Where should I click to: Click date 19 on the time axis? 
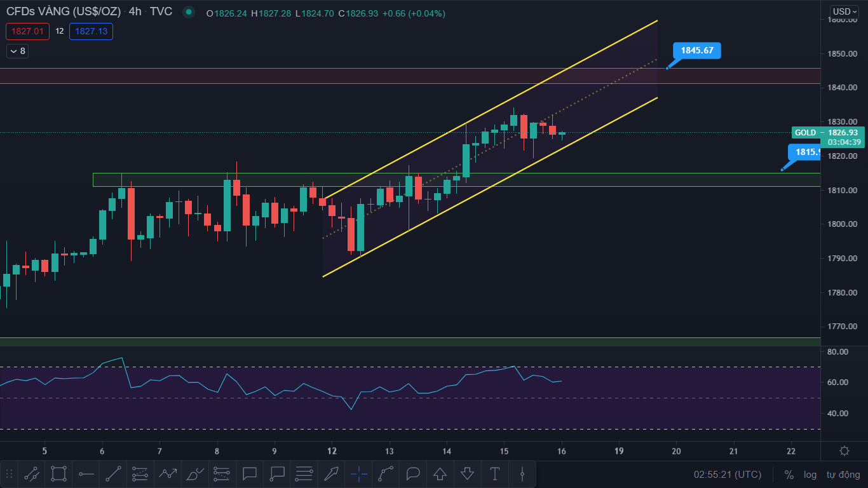[x=619, y=451]
